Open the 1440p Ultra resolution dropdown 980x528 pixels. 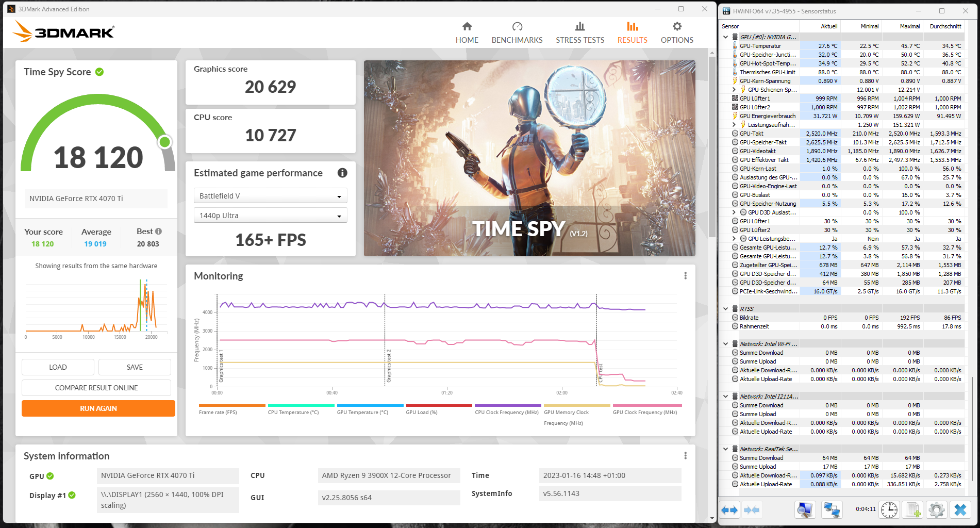pos(270,216)
